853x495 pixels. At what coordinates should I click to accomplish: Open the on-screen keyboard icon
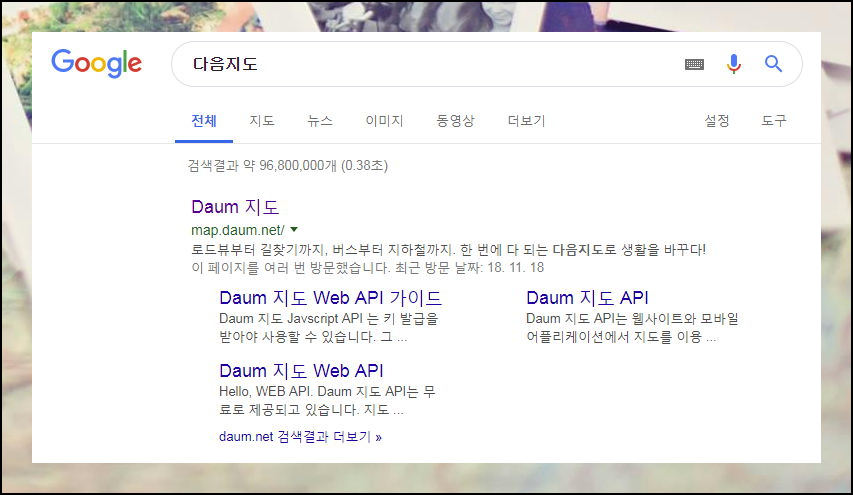tap(694, 64)
